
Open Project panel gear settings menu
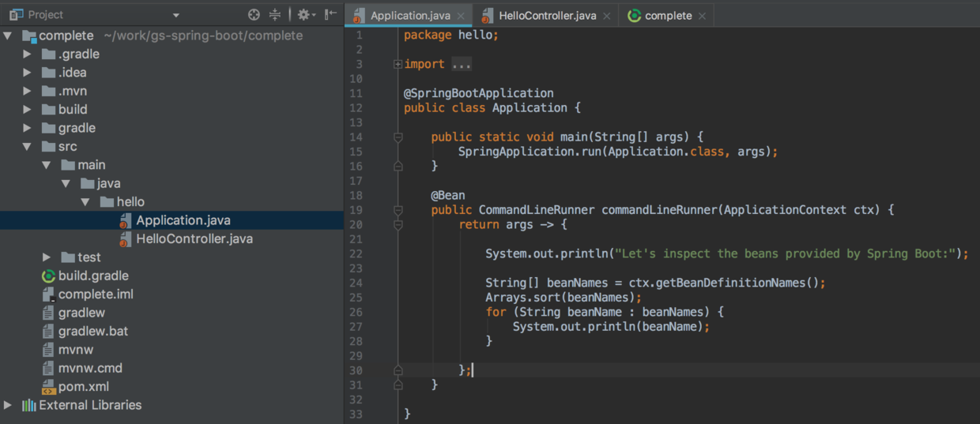pos(306,14)
